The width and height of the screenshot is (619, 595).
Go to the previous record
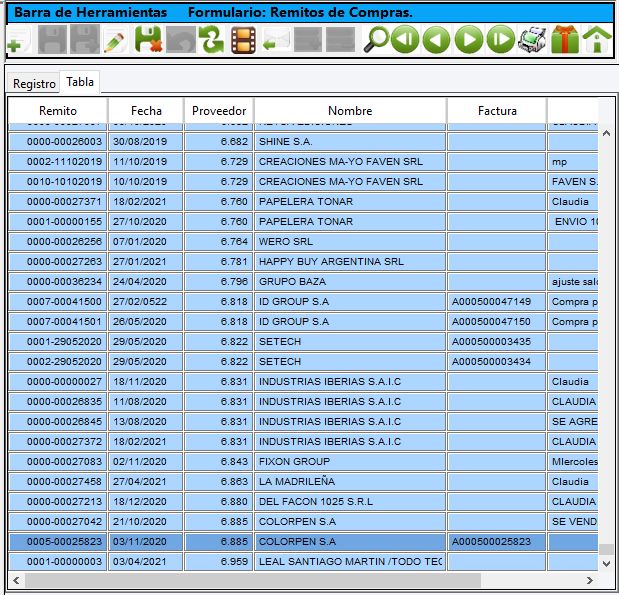tap(436, 39)
